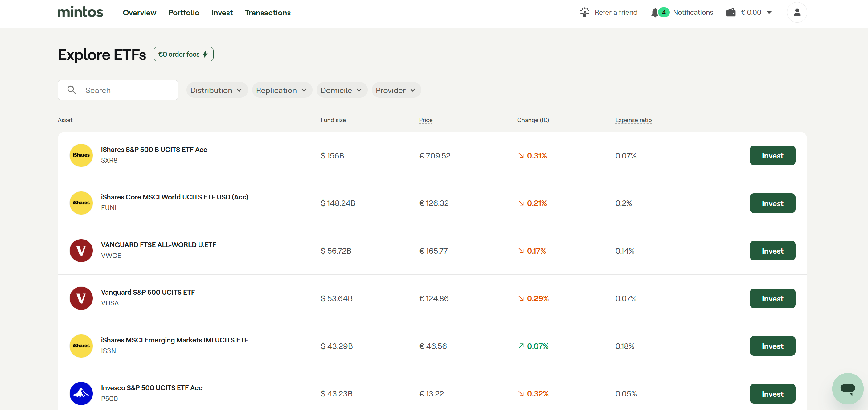The width and height of the screenshot is (868, 410).
Task: Click the Search input field
Action: (x=118, y=90)
